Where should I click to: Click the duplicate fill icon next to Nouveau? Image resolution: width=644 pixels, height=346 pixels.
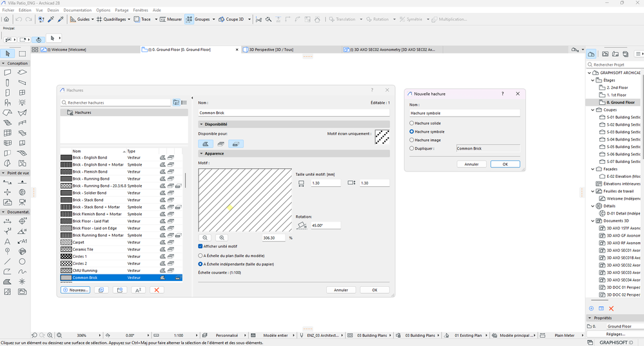tap(101, 290)
